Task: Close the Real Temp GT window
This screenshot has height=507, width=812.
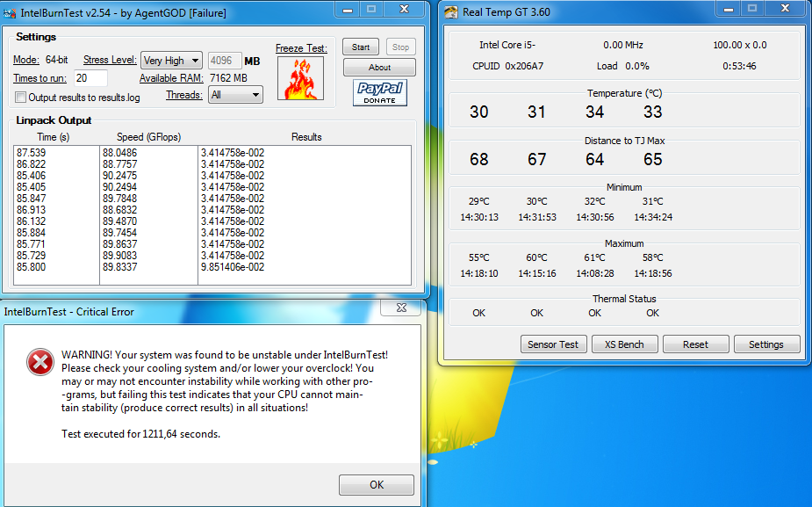Action: click(785, 9)
